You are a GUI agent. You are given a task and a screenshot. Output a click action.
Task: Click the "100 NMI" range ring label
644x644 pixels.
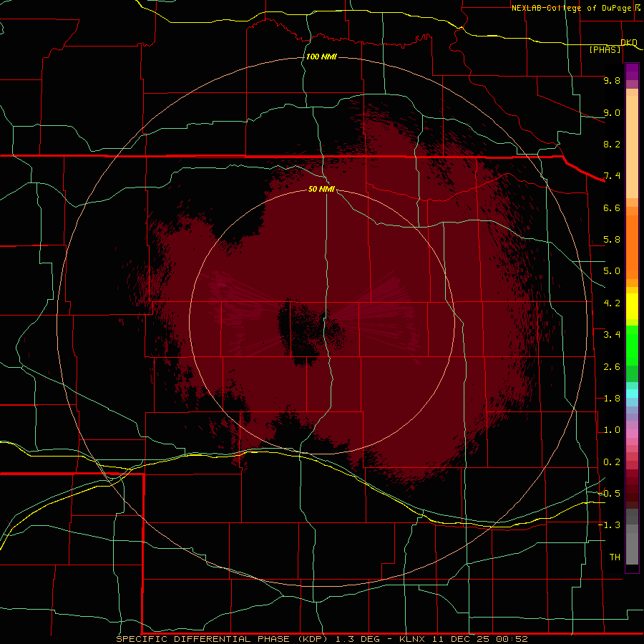321,57
